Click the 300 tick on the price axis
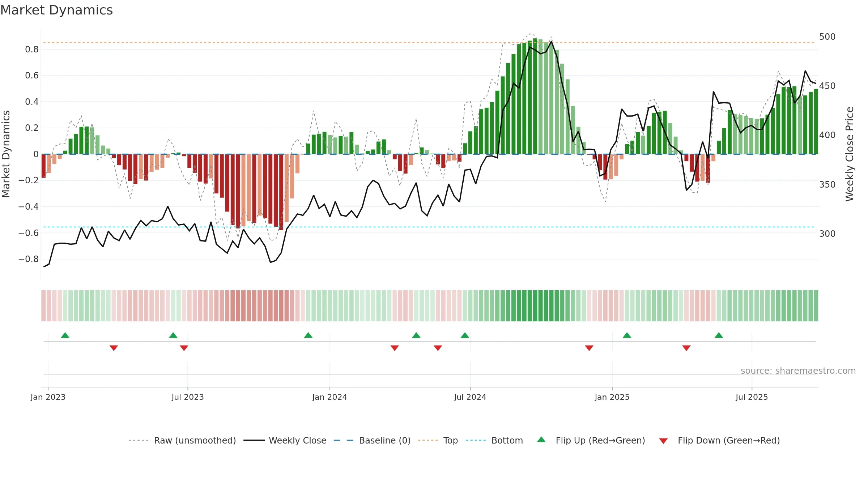This screenshot has height=488, width=868. point(827,234)
